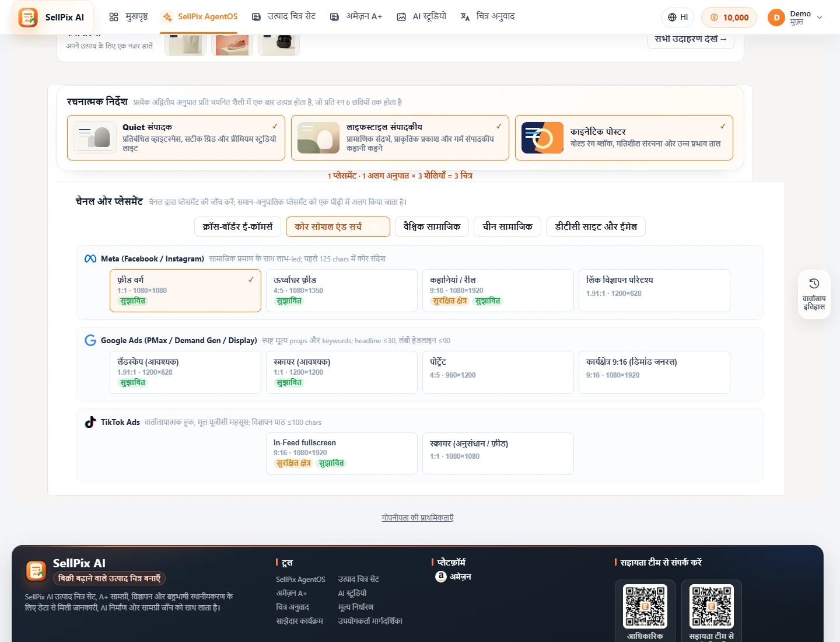Click the SellPix AI logo in header
Image resolution: width=840 pixels, height=642 pixels.
[51, 18]
